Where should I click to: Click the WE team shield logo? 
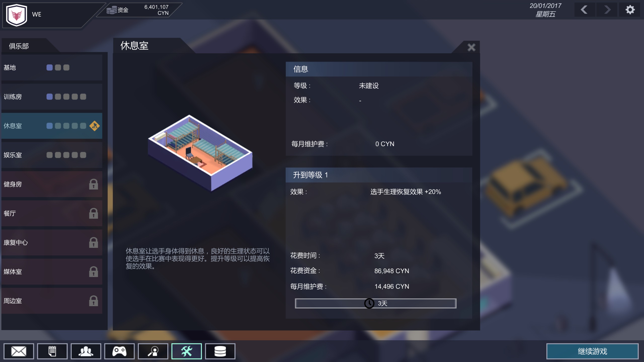coord(17,15)
